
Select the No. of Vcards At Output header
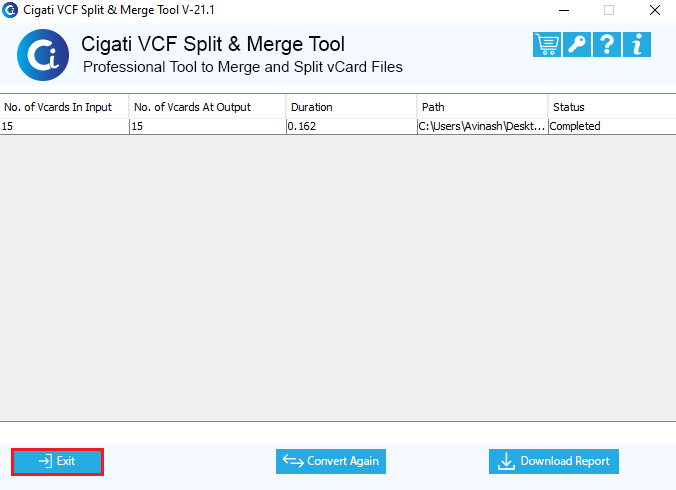point(207,107)
